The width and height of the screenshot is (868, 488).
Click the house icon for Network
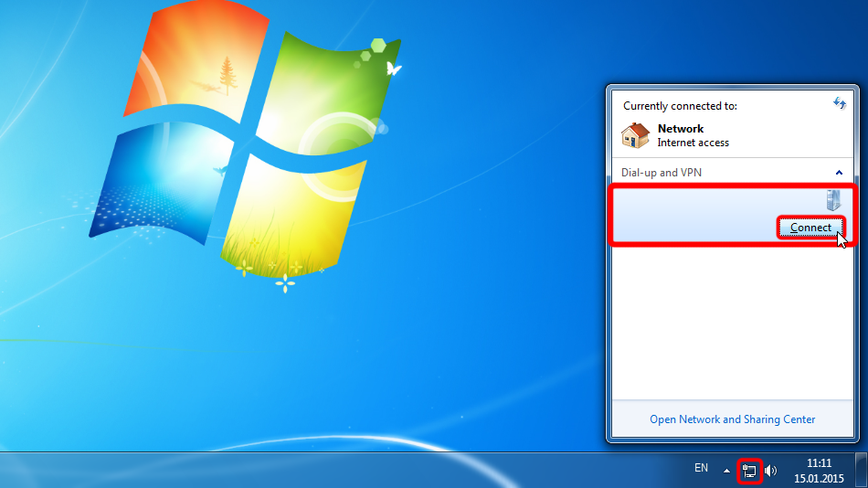(635, 135)
